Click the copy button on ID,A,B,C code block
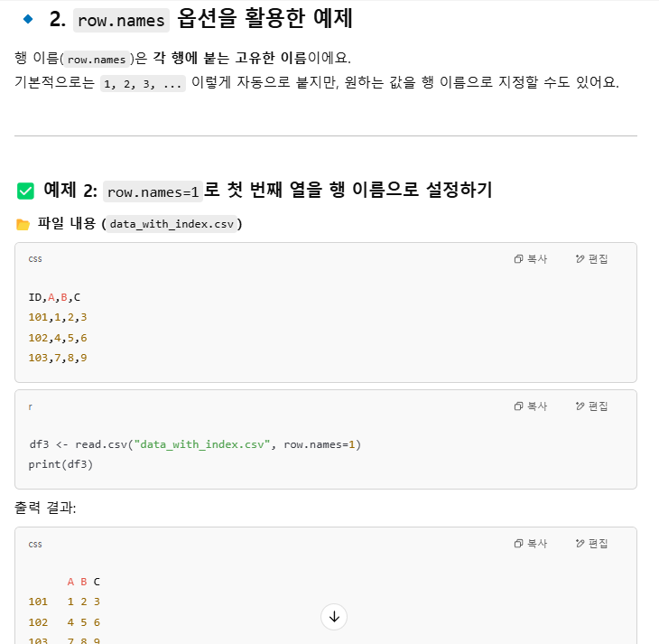Screen dimensions: 659x644 (x=531, y=259)
